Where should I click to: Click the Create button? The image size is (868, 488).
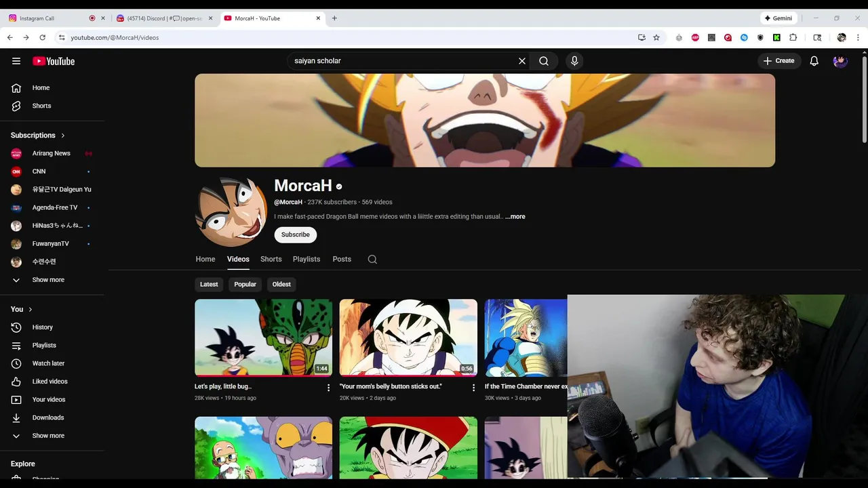(x=779, y=61)
